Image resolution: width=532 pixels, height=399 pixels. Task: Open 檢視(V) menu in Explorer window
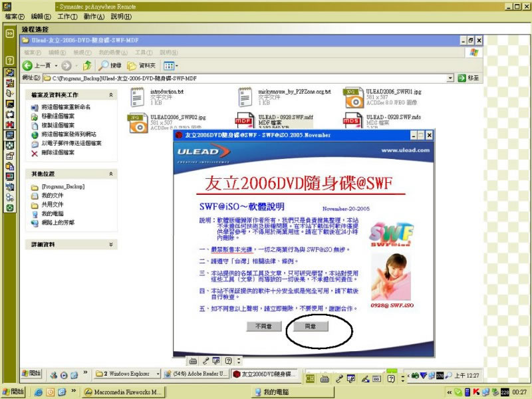click(x=82, y=53)
